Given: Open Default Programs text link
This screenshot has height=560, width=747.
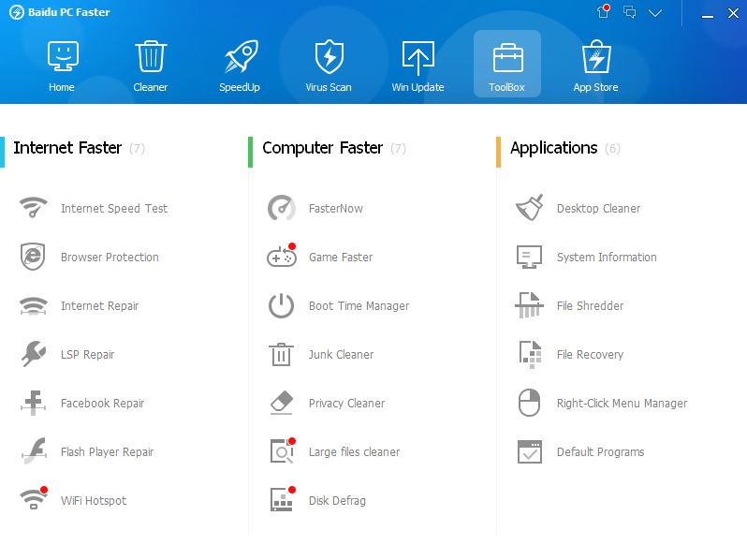Looking at the screenshot, I should tap(600, 451).
